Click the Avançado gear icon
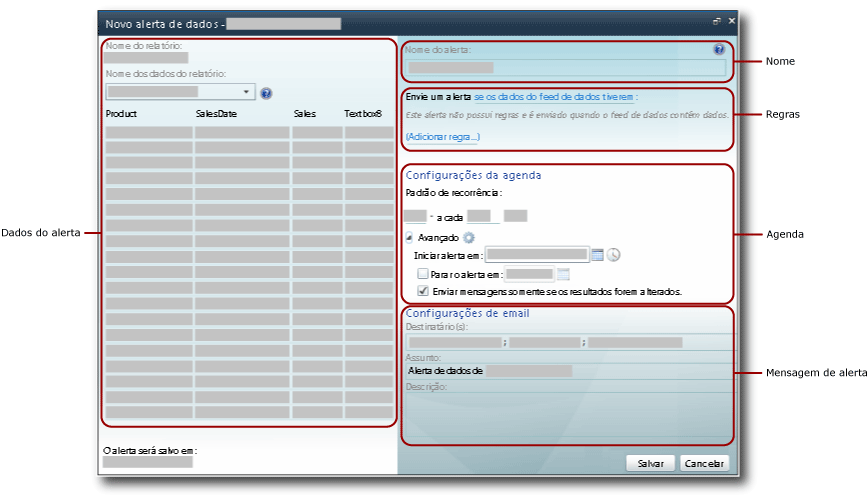The width and height of the screenshot is (868, 498). click(x=468, y=238)
